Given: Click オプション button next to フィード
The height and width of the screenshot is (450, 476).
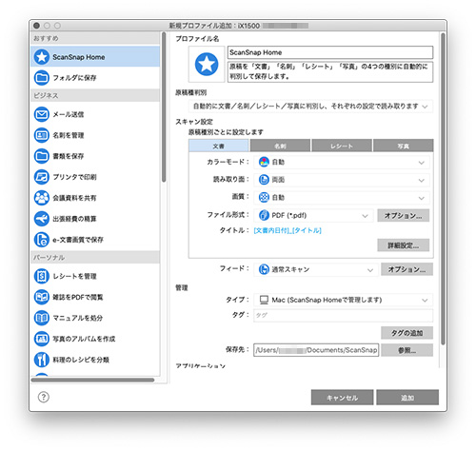Looking at the screenshot, I should click(407, 269).
